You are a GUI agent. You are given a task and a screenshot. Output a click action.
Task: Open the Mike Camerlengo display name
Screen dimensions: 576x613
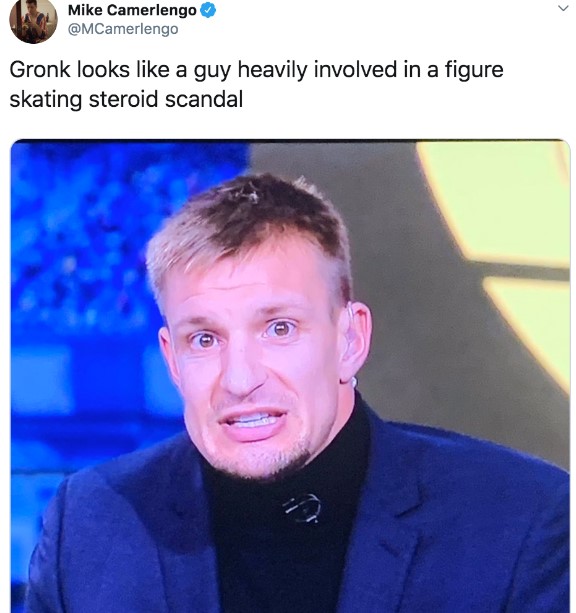click(x=132, y=10)
